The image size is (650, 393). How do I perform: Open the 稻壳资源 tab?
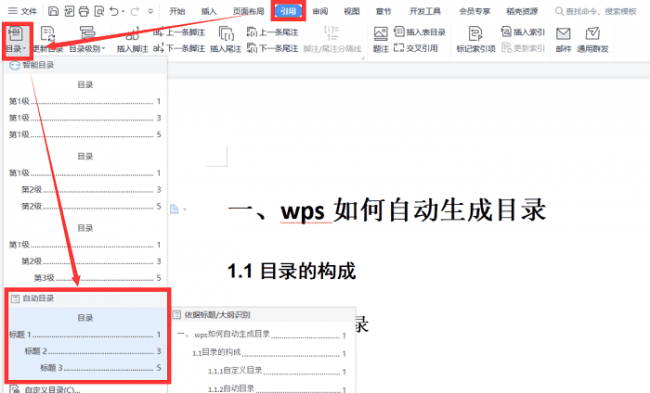point(522,11)
